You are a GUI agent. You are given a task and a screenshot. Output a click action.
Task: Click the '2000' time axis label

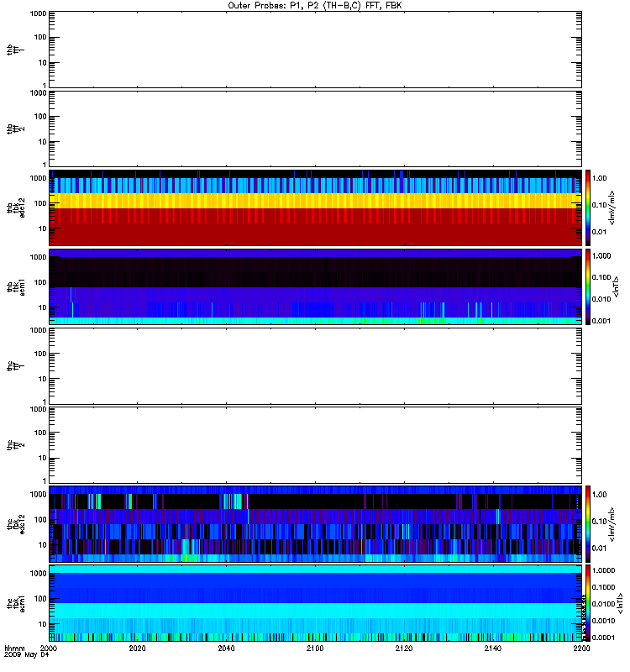click(x=48, y=648)
